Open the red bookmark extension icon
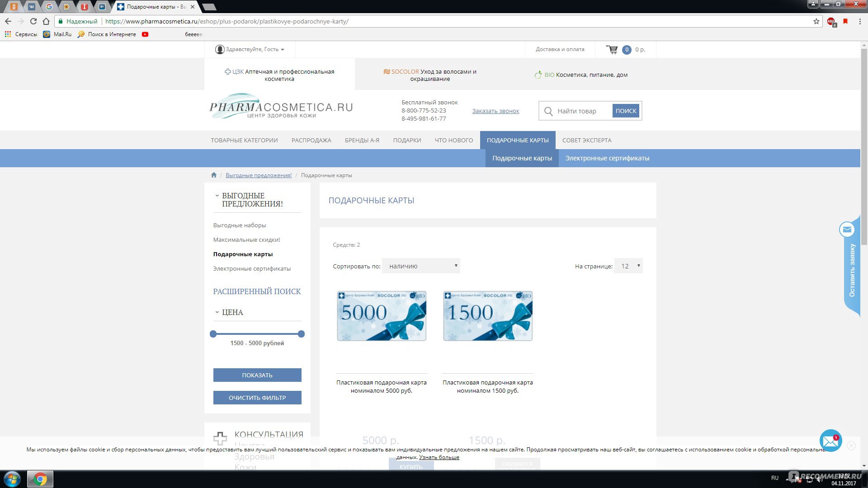 coord(845,21)
